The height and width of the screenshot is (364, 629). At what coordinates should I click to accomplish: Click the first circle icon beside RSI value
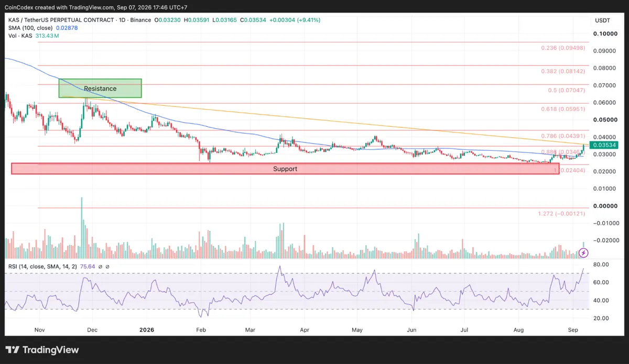101,267
